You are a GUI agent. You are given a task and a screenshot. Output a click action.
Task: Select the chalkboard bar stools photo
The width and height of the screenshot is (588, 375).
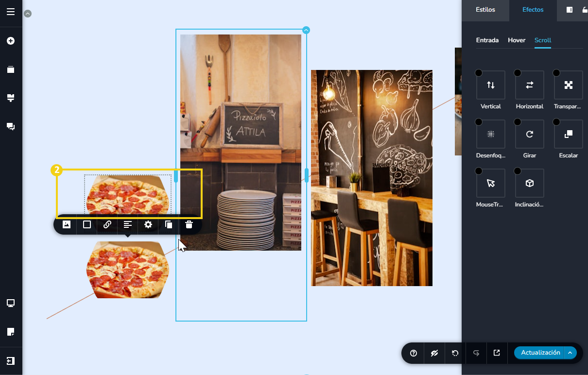coord(372,178)
